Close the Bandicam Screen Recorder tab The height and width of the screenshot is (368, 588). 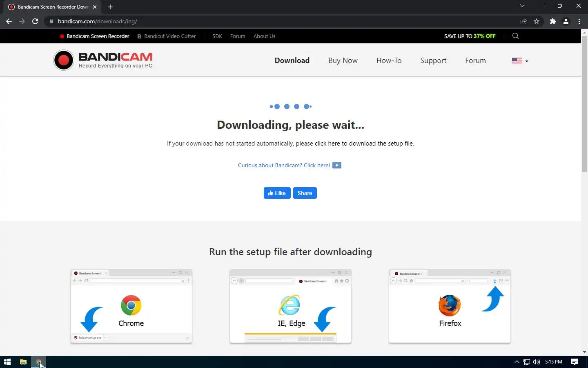pos(95,7)
